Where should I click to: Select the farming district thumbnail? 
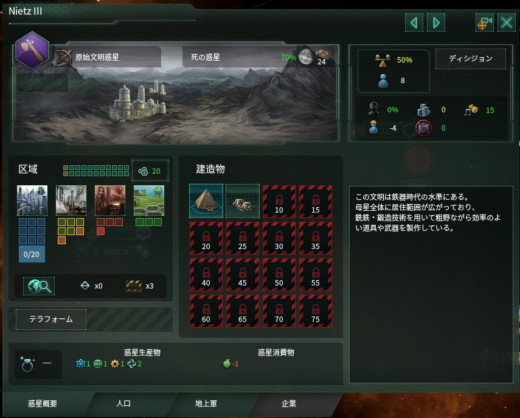click(149, 200)
